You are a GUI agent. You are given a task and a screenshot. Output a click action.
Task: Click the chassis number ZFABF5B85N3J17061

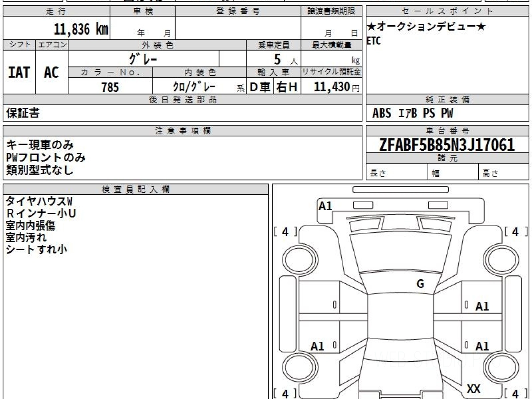(x=447, y=145)
